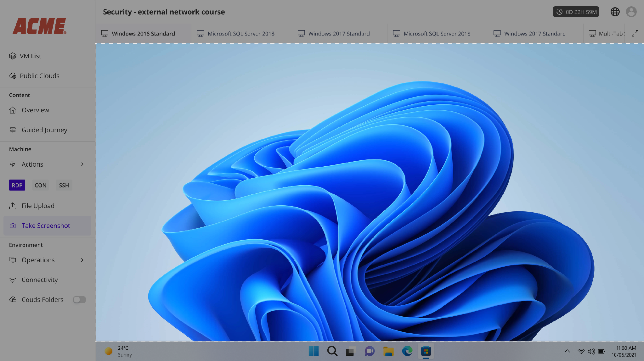The height and width of the screenshot is (361, 644).
Task: Click the Take Screenshot camera icon
Action: [13, 226]
